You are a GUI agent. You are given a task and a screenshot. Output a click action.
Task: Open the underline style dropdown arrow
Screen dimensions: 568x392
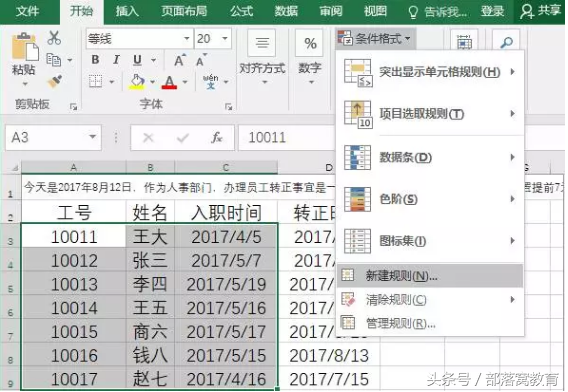tap(154, 60)
